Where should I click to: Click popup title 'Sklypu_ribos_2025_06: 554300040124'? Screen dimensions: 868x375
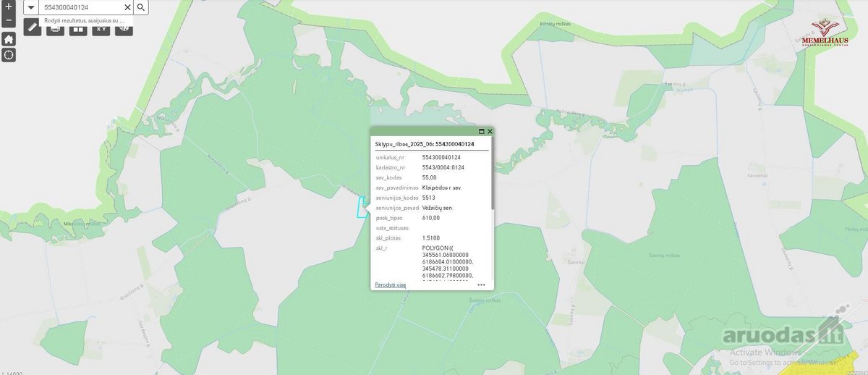pyautogui.click(x=425, y=144)
